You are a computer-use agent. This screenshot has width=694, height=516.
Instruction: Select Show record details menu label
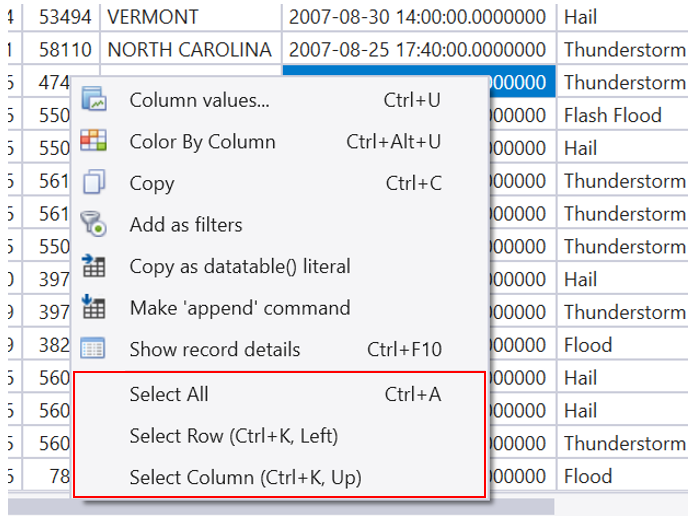pos(214,349)
